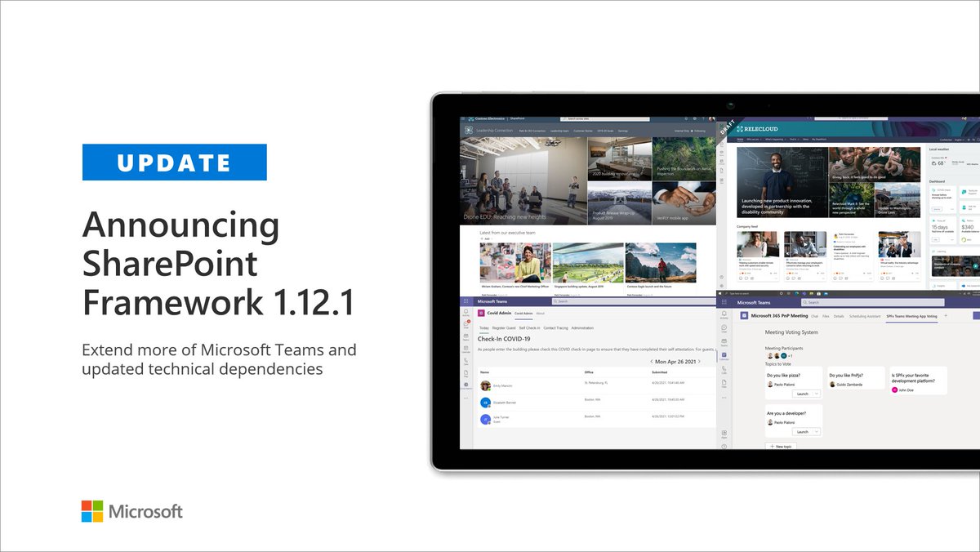Select the Today tab in Check-In COVID-19
The height and width of the screenshot is (552, 980).
[483, 327]
